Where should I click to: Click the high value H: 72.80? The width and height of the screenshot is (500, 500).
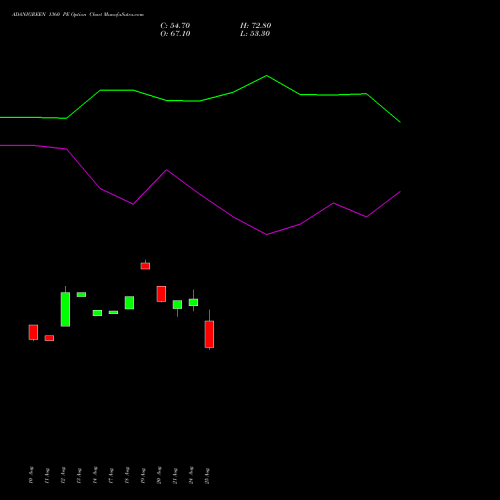255,26
